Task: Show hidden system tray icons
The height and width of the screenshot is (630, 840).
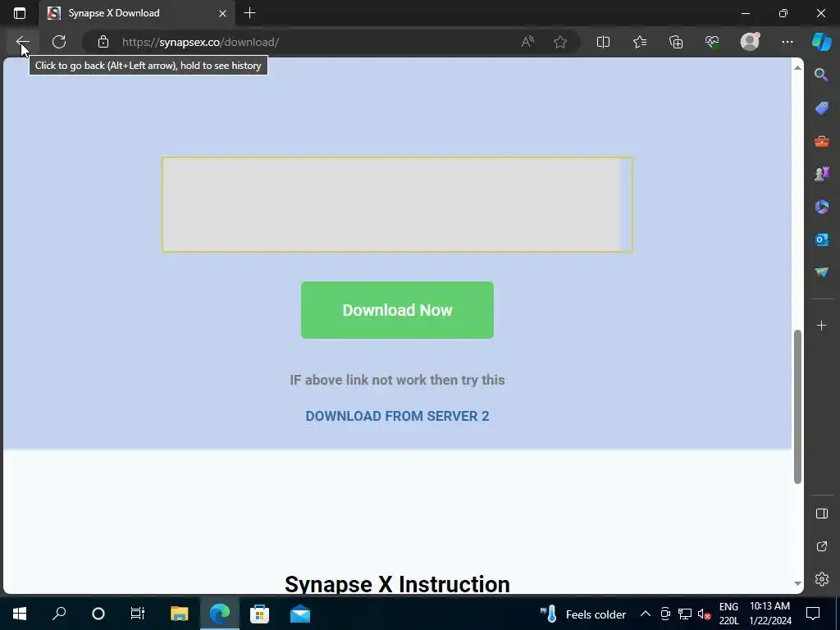Action: click(x=646, y=614)
